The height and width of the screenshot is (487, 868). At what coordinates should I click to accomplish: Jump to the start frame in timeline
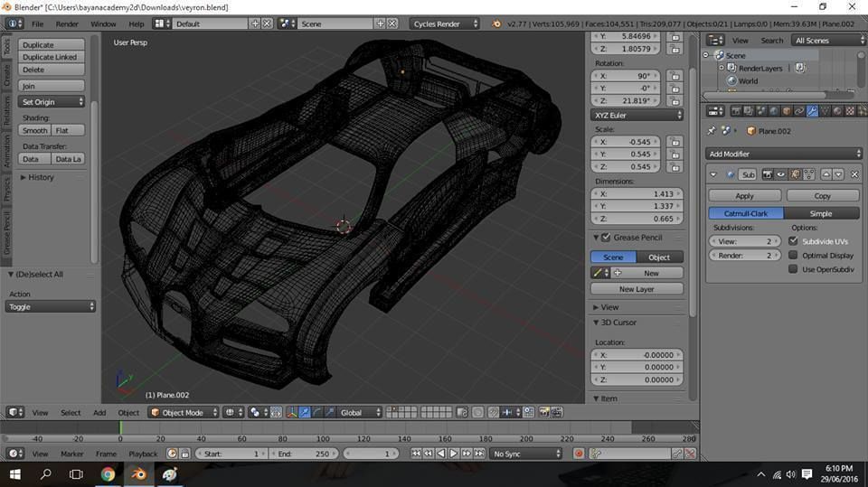[416, 454]
